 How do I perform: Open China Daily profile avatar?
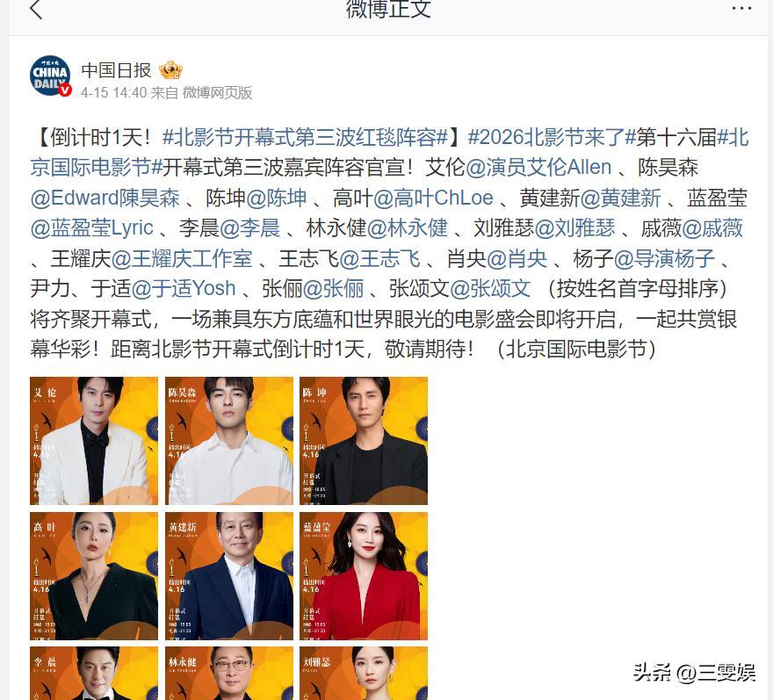[50, 76]
